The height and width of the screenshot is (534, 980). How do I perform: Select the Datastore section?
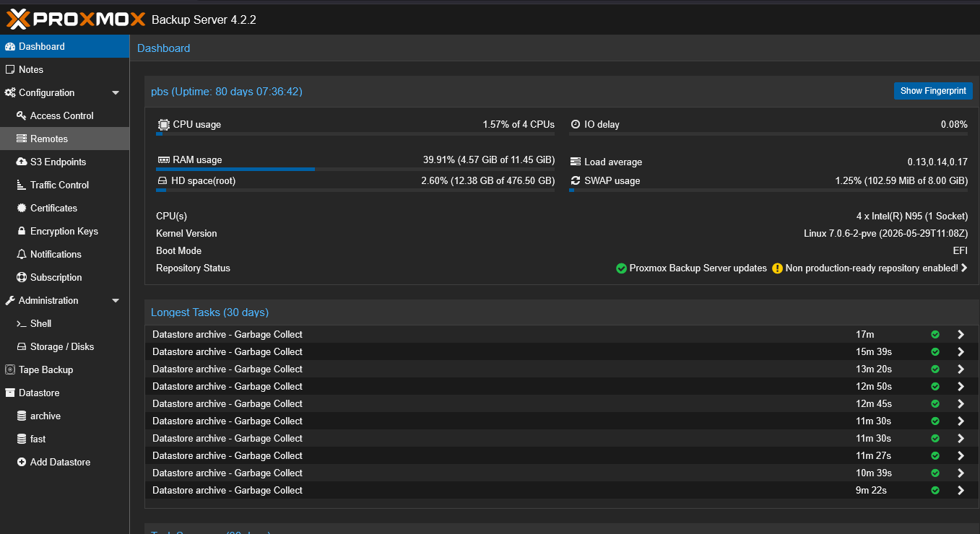(64, 393)
